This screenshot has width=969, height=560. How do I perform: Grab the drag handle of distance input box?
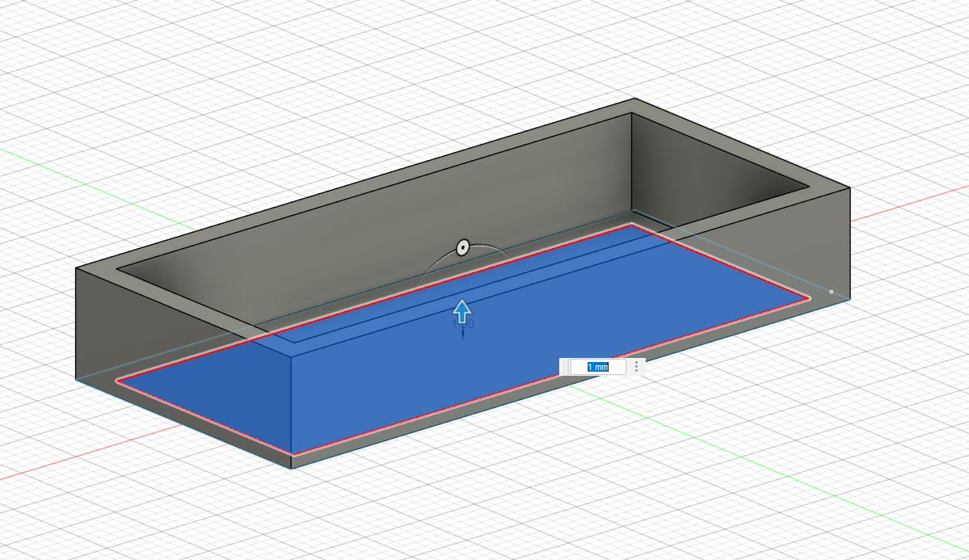[x=564, y=367]
